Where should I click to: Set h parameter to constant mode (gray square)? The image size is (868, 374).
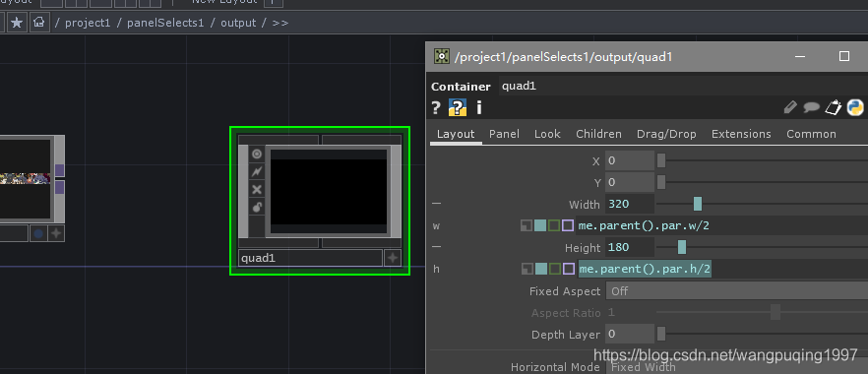pos(527,270)
